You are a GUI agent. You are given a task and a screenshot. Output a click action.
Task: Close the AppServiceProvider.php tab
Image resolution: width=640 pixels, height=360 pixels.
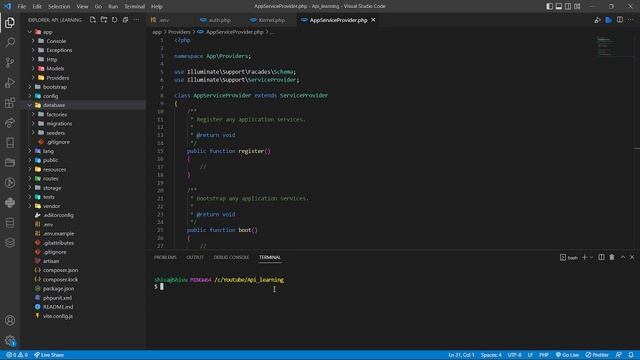pos(373,20)
